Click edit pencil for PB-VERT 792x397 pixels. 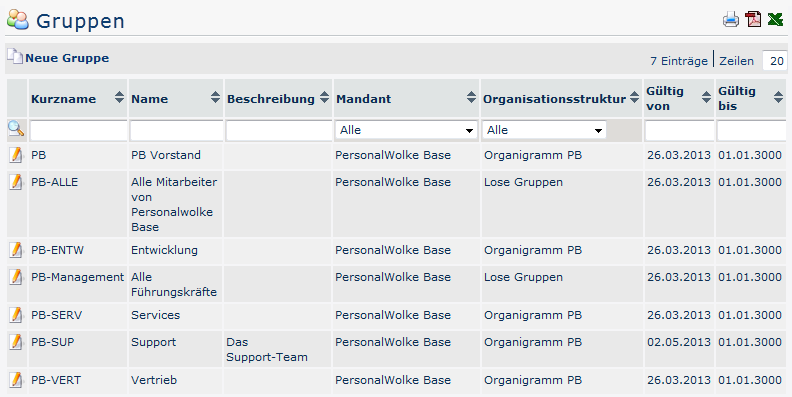pyautogui.click(x=16, y=380)
